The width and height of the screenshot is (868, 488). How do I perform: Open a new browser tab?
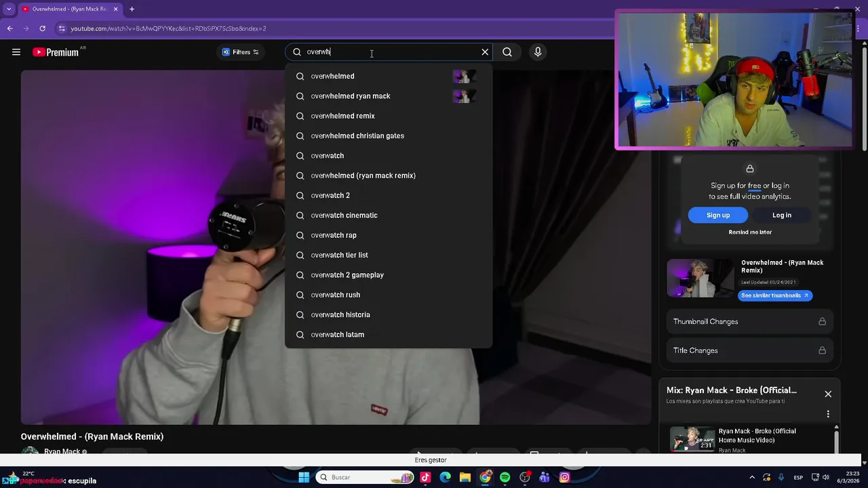click(132, 9)
